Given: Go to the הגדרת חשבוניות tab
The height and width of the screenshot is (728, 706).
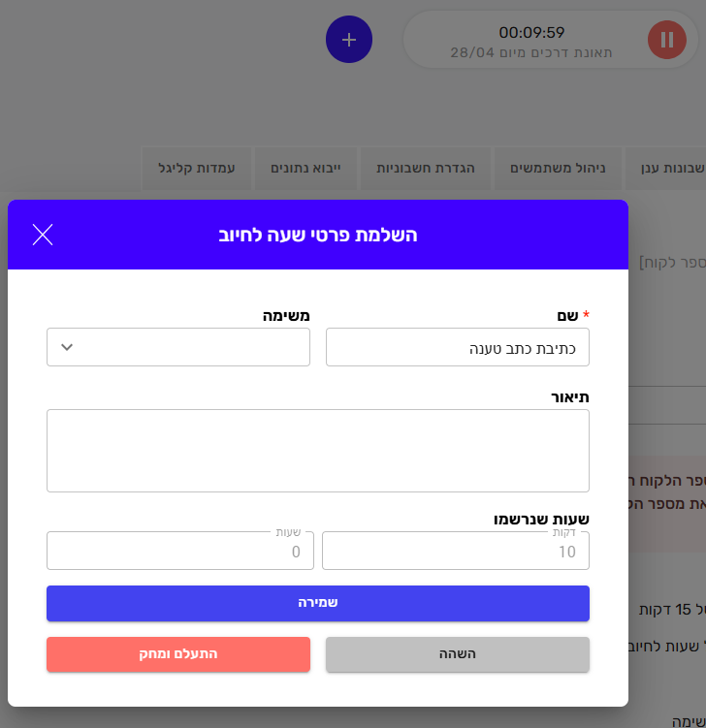Looking at the screenshot, I should coord(426,168).
